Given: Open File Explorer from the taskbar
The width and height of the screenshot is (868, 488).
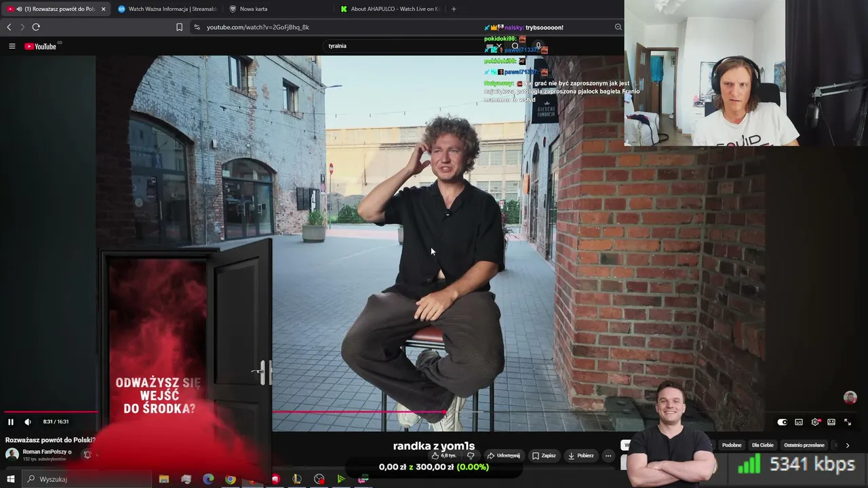Looking at the screenshot, I should (163, 479).
